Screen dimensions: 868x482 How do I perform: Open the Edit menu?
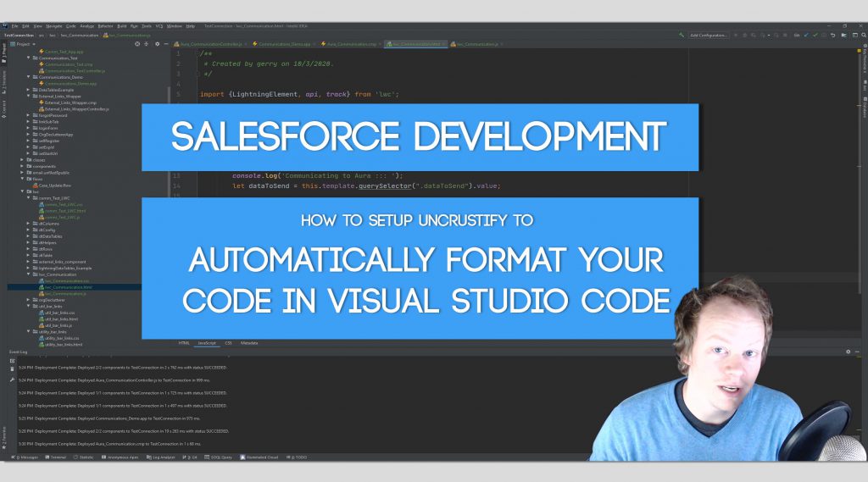click(25, 26)
